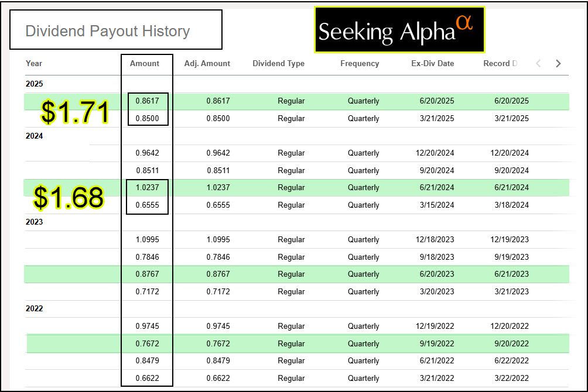Click the Record Date column header
This screenshot has height=392, width=588.
coord(500,64)
